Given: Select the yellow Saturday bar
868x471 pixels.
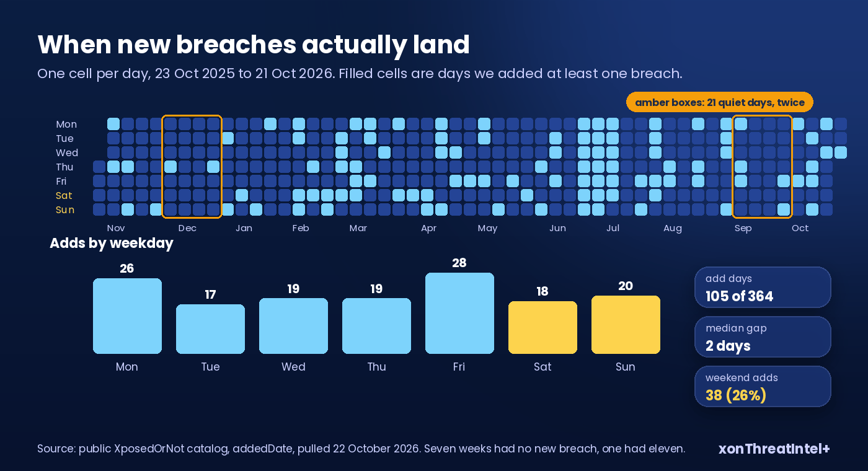Looking at the screenshot, I should pos(542,327).
